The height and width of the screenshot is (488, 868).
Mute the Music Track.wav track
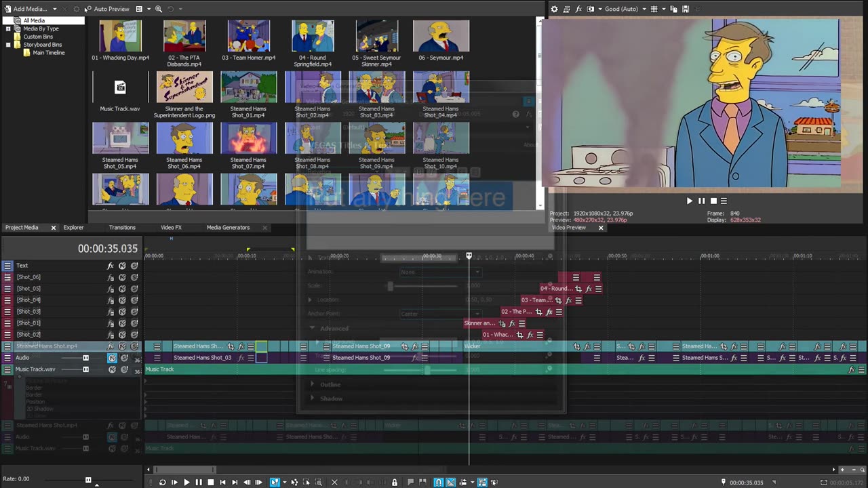click(x=113, y=369)
